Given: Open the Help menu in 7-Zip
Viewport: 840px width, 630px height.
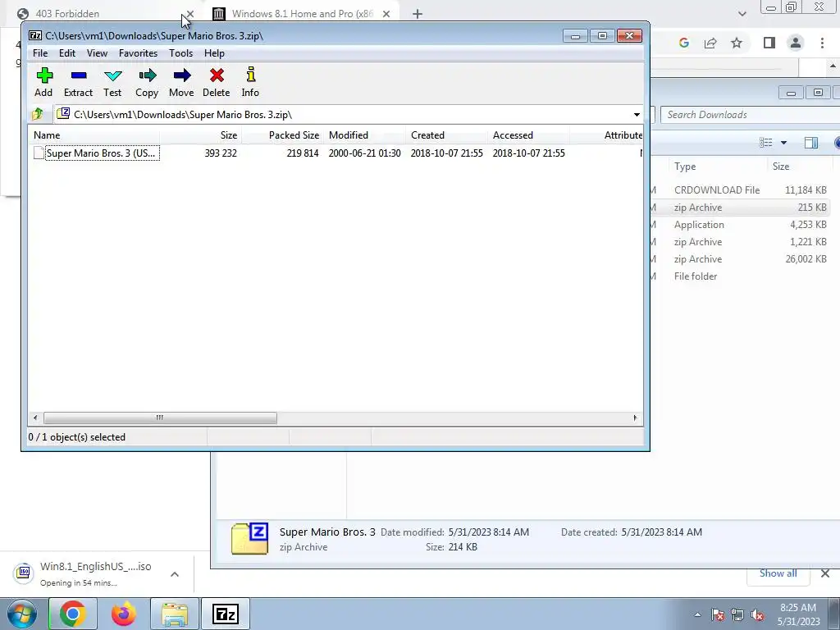Looking at the screenshot, I should point(214,53).
